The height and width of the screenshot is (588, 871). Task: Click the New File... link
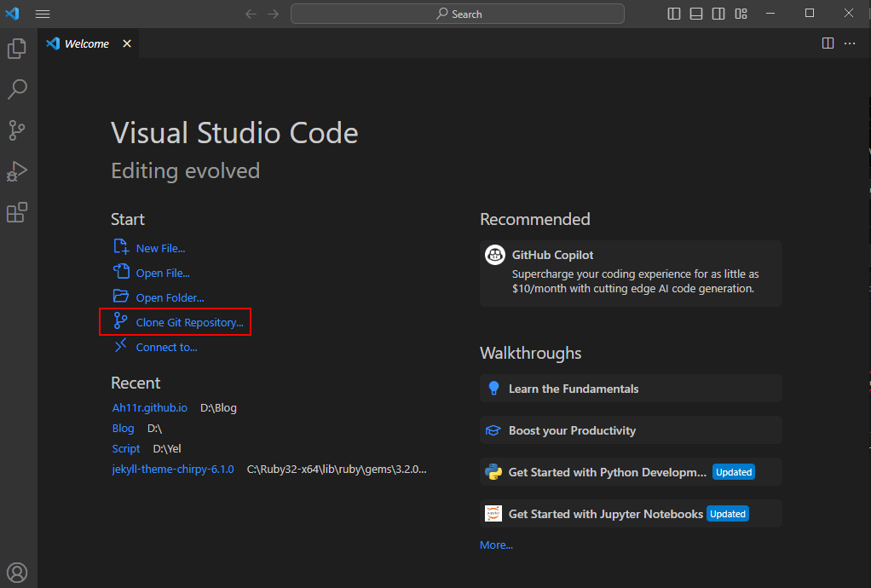pyautogui.click(x=160, y=248)
